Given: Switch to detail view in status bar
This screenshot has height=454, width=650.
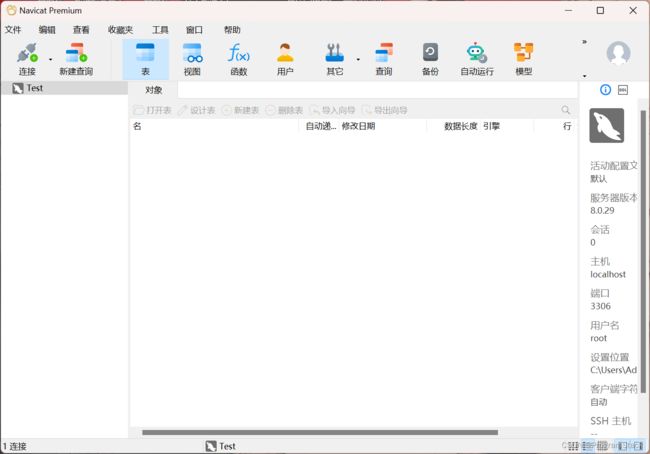Looking at the screenshot, I should click(587, 446).
